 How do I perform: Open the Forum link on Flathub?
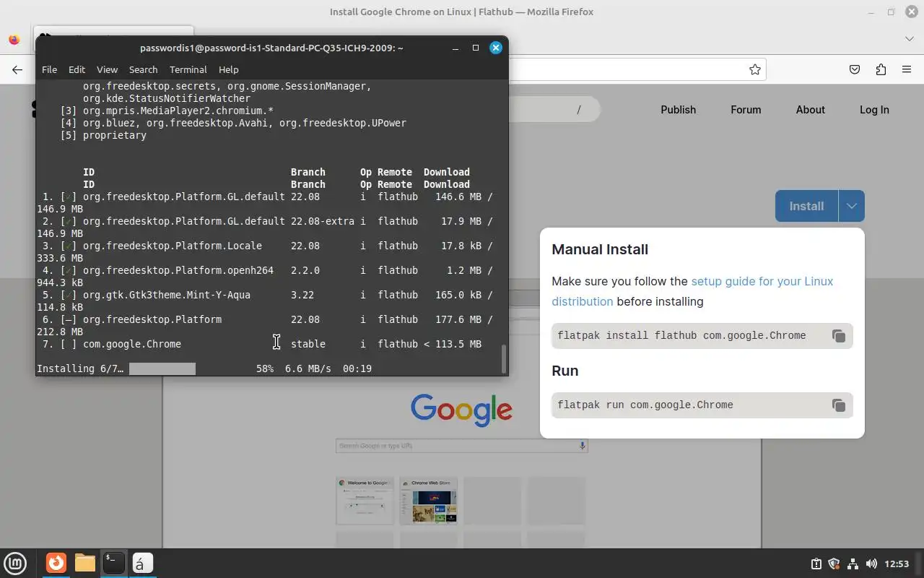(746, 110)
